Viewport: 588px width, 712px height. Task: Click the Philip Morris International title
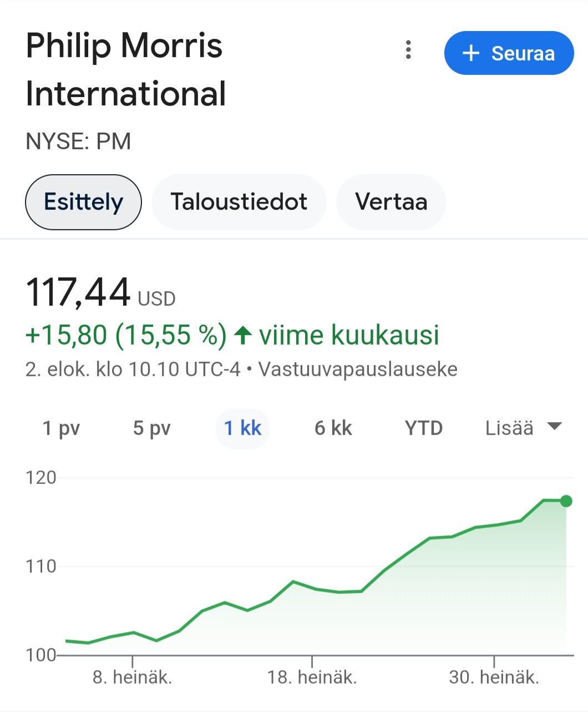[x=126, y=69]
